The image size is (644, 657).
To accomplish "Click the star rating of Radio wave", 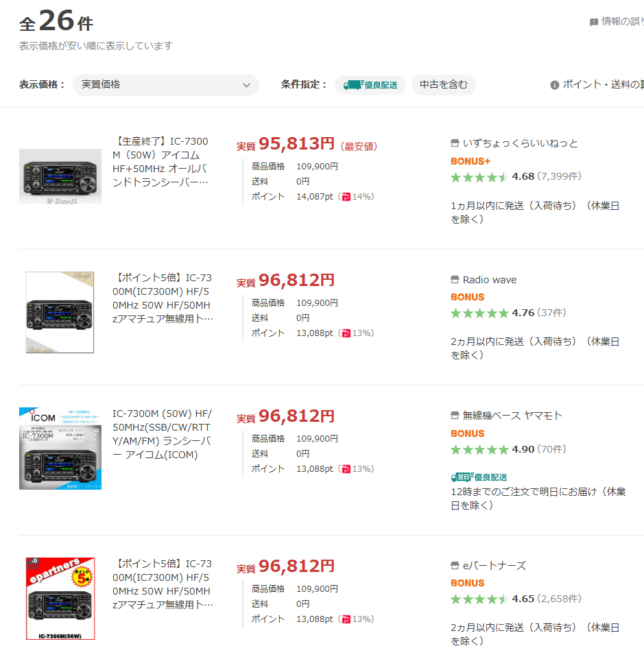I will tap(479, 313).
